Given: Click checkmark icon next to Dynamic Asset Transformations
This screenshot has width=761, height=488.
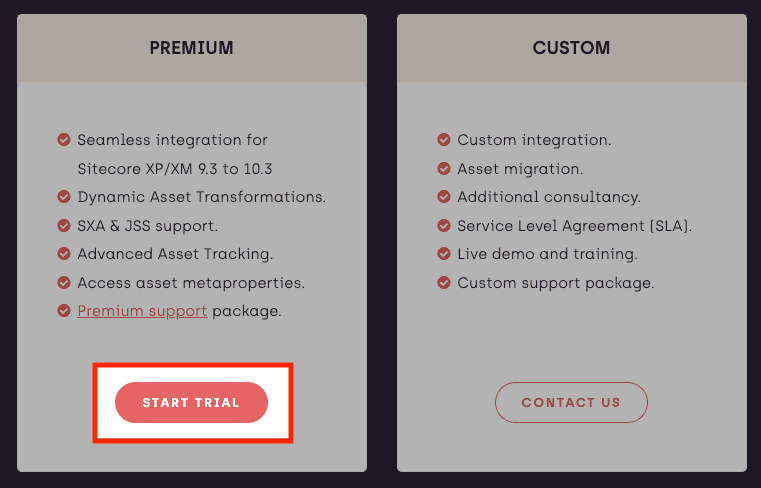Looking at the screenshot, I should pyautogui.click(x=64, y=197).
